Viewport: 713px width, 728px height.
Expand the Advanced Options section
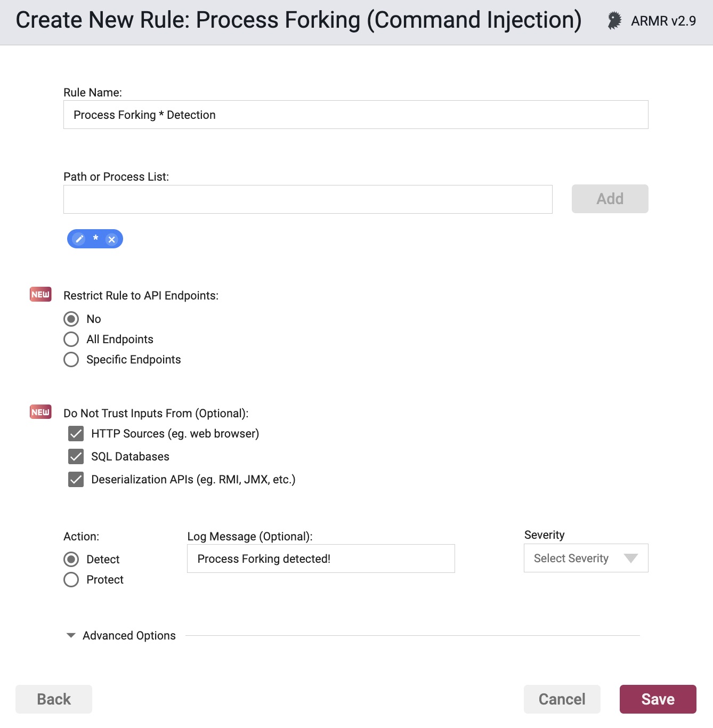point(71,635)
